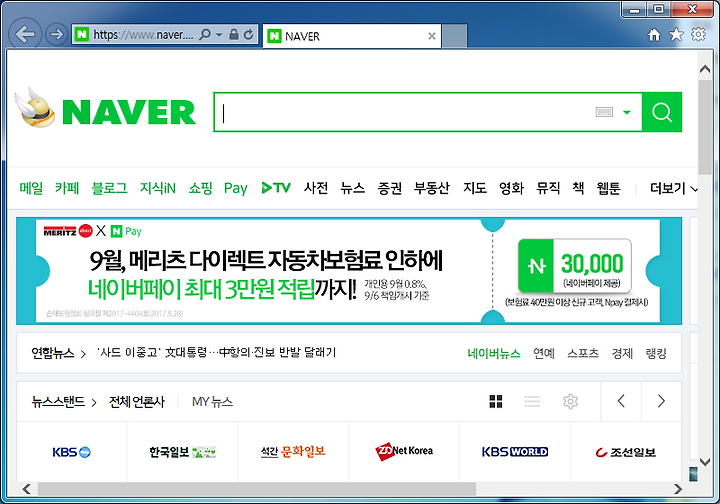Open KBS WORLD publisher logo
This screenshot has width=720, height=504.
(515, 452)
